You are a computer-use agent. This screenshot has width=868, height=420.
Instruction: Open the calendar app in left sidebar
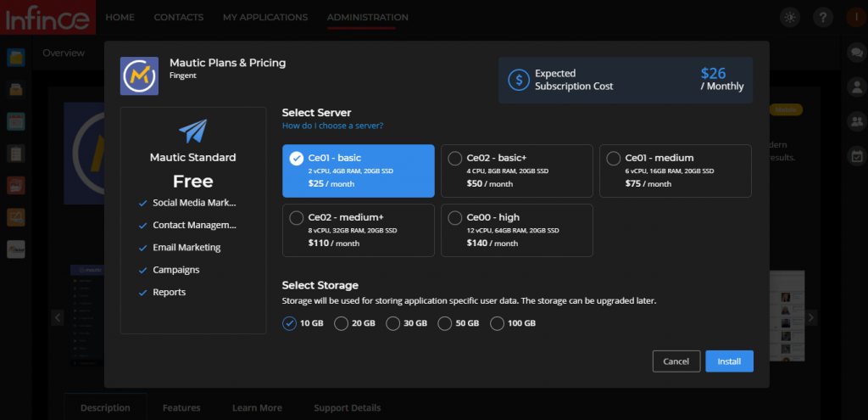point(16,121)
